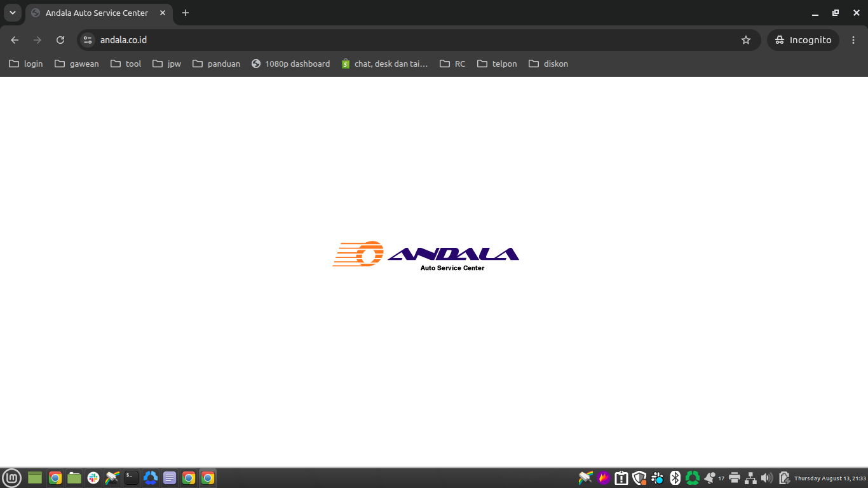Expand the jpw bookmark folder
The width and height of the screenshot is (868, 488).
pyautogui.click(x=167, y=64)
